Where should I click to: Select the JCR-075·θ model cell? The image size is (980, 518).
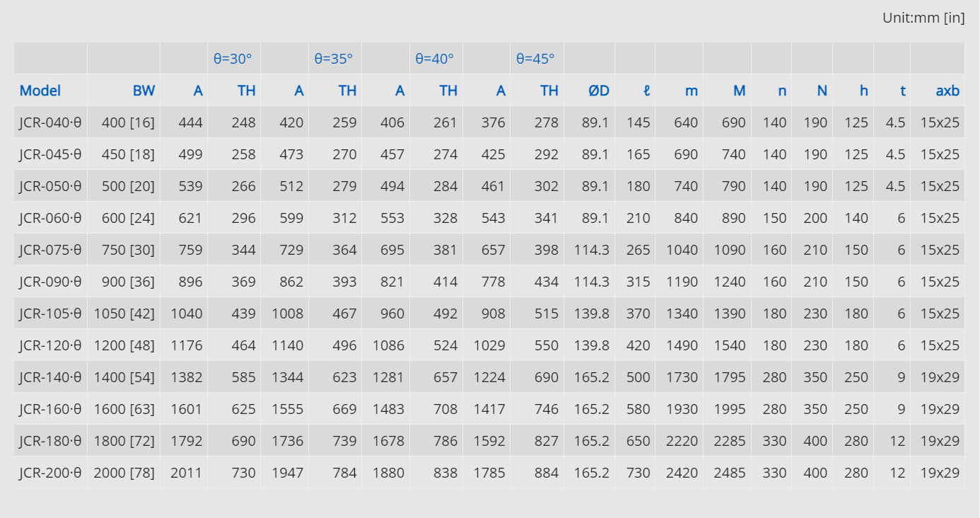(x=50, y=250)
